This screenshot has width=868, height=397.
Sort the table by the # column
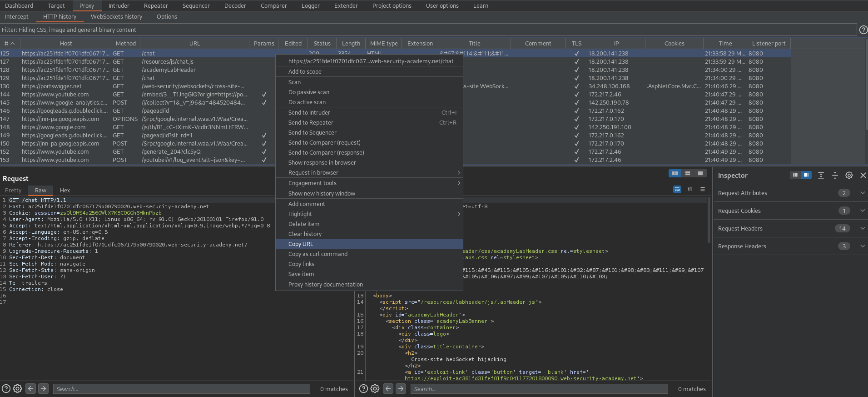pyautogui.click(x=10, y=43)
